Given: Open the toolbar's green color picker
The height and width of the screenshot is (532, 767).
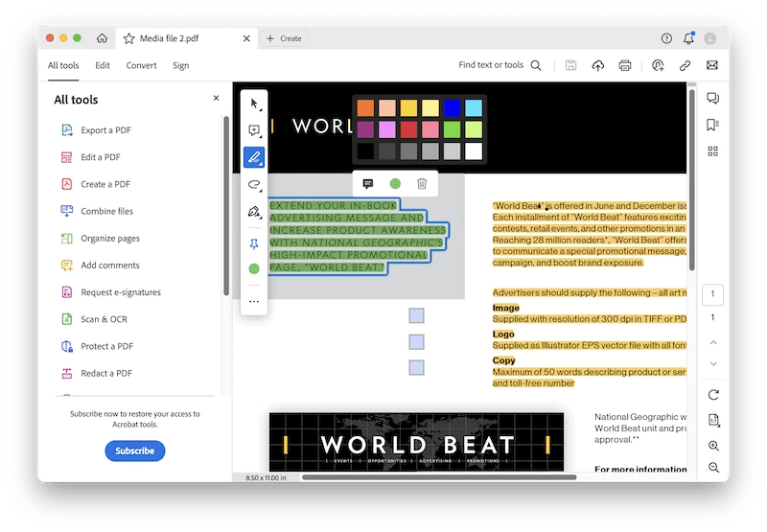Looking at the screenshot, I should [254, 268].
